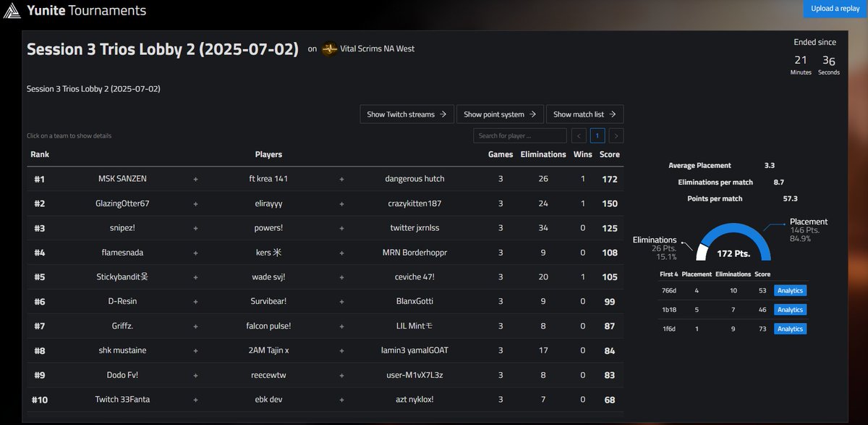Open the Vital Scrims server emblem icon
The height and width of the screenshot is (425, 868).
coord(330,49)
